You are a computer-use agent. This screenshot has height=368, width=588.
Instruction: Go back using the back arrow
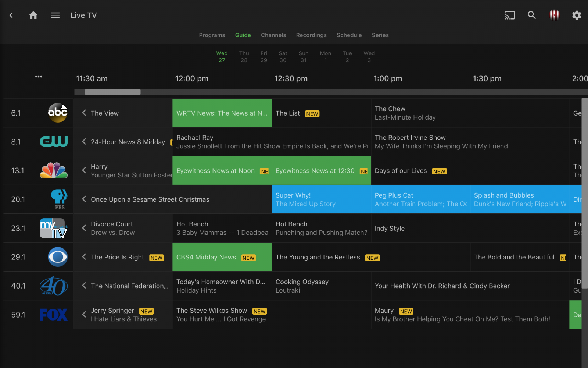tap(11, 15)
